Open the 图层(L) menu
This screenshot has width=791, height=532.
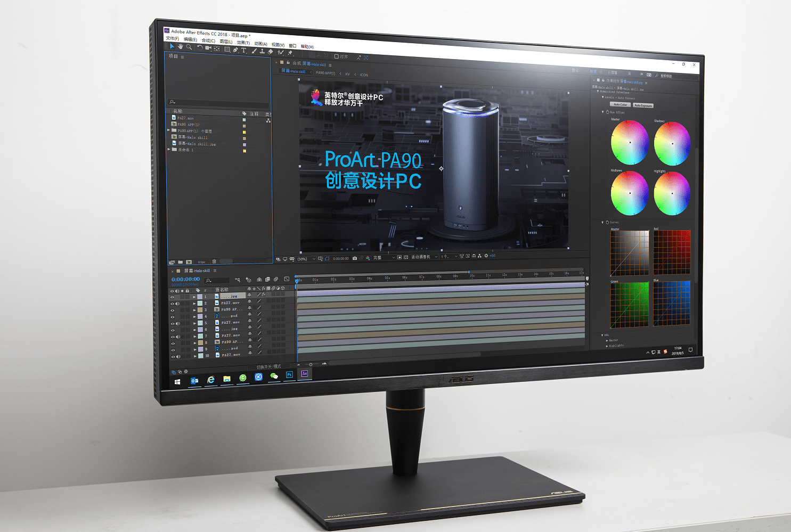[226, 42]
